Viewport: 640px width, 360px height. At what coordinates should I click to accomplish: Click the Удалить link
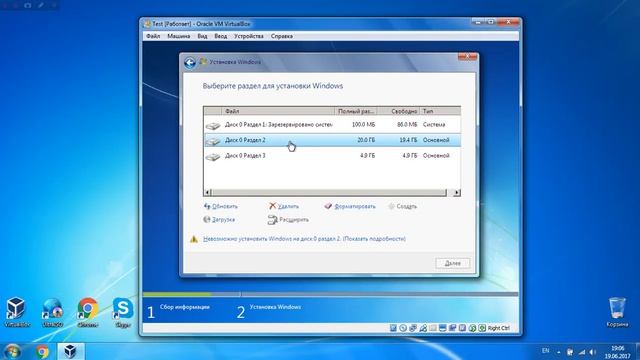[288, 206]
